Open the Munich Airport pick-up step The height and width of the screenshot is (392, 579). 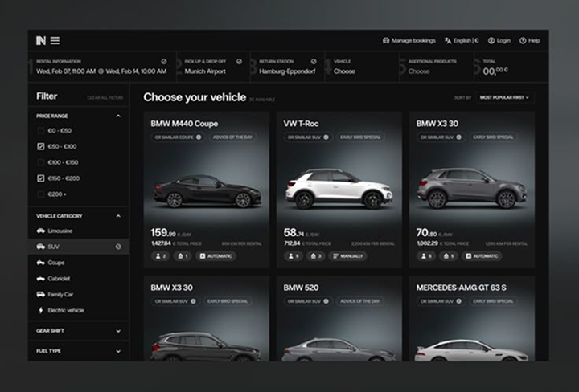click(x=213, y=67)
